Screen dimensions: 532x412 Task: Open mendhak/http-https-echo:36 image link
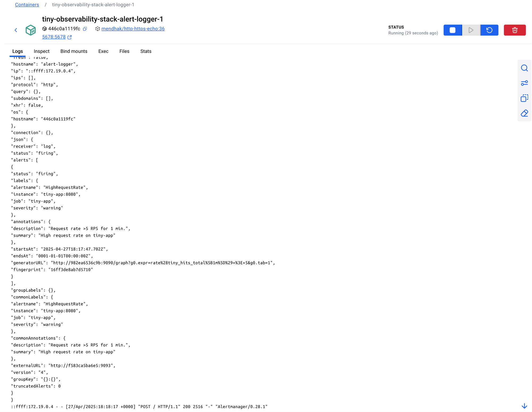pos(133,29)
